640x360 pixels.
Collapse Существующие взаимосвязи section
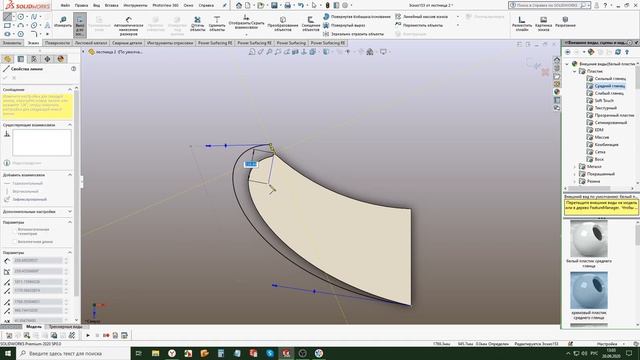(70, 125)
